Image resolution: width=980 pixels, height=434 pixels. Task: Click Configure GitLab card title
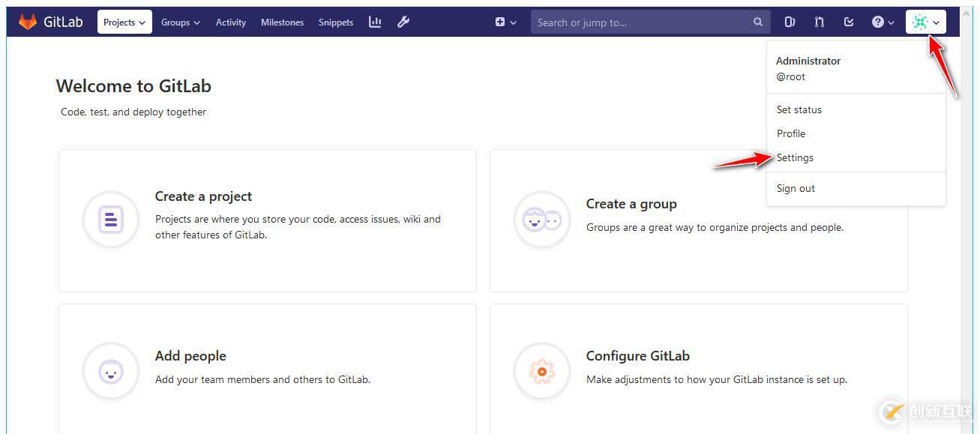[638, 356]
